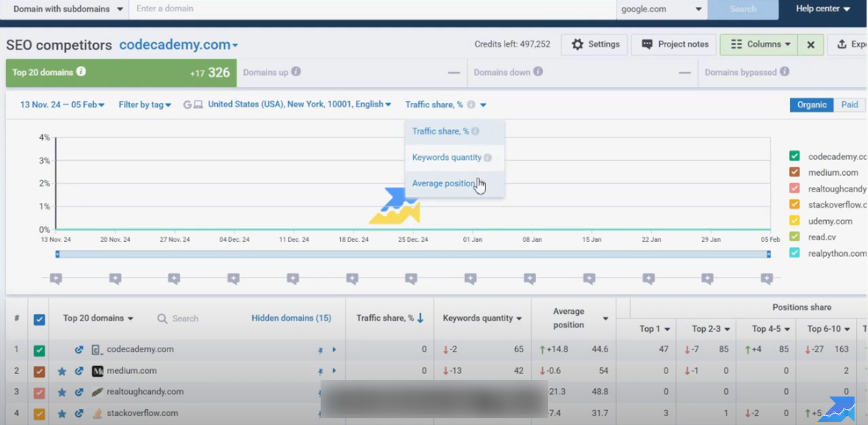This screenshot has height=425, width=868.
Task: Click the info icon next to Domains up
Action: click(296, 72)
